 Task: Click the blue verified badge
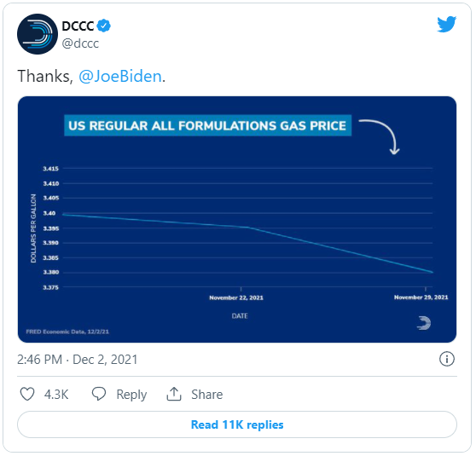(103, 26)
